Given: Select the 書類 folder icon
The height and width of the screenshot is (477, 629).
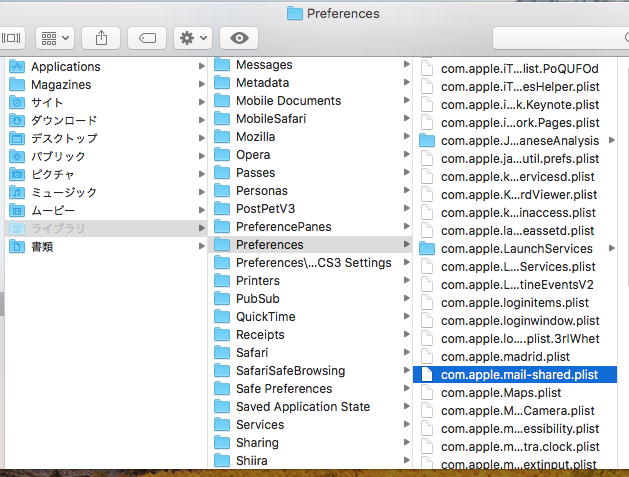Looking at the screenshot, I should [x=17, y=246].
